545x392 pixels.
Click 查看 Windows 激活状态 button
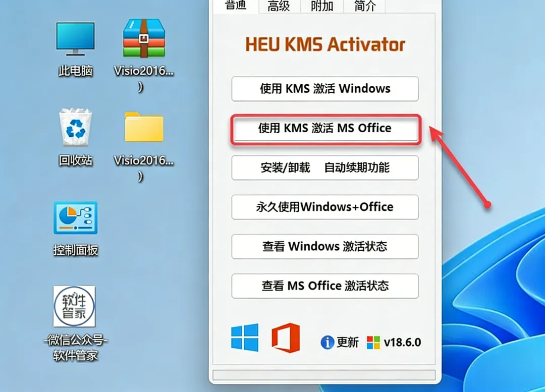coord(325,247)
